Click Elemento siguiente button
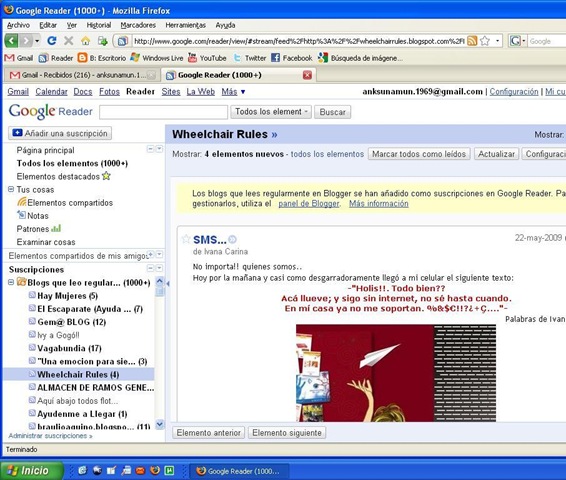This screenshot has height=480, width=566. [x=287, y=433]
